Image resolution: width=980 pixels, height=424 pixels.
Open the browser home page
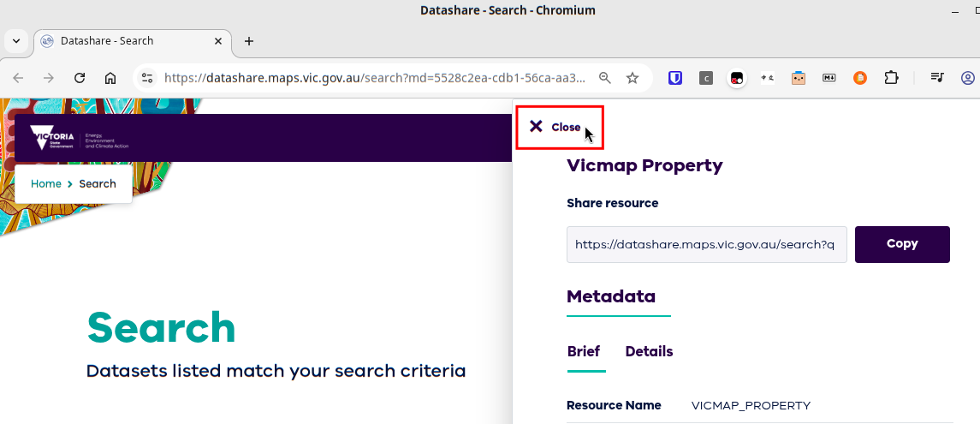coord(110,78)
